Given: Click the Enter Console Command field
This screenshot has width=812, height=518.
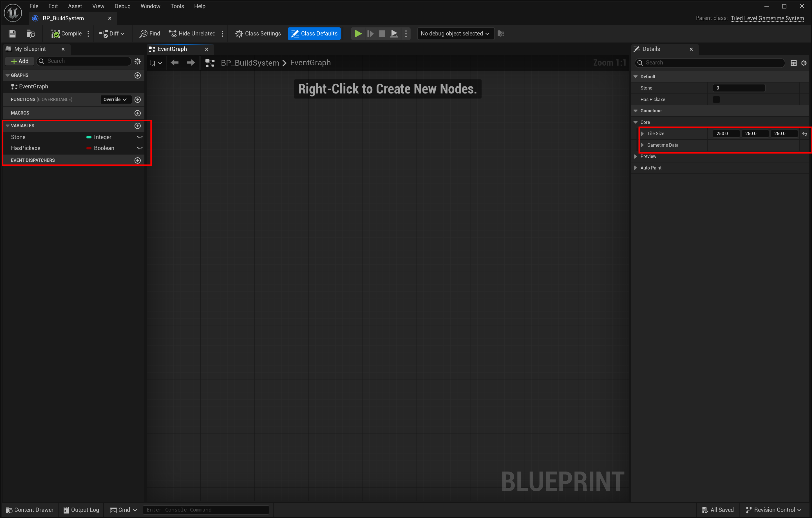Looking at the screenshot, I should (x=206, y=510).
